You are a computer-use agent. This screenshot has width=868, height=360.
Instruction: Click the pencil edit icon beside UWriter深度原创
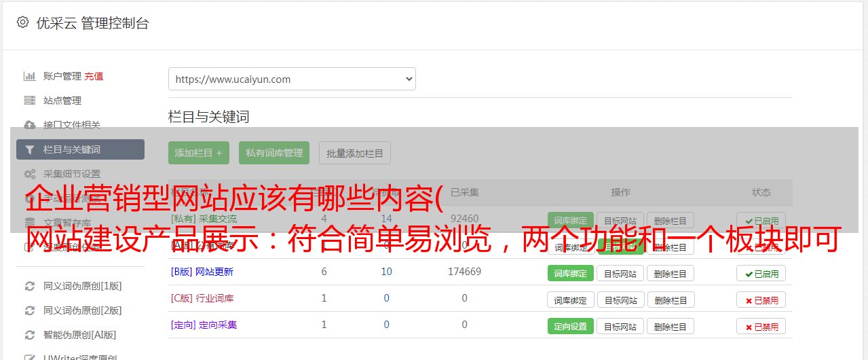[29, 357]
